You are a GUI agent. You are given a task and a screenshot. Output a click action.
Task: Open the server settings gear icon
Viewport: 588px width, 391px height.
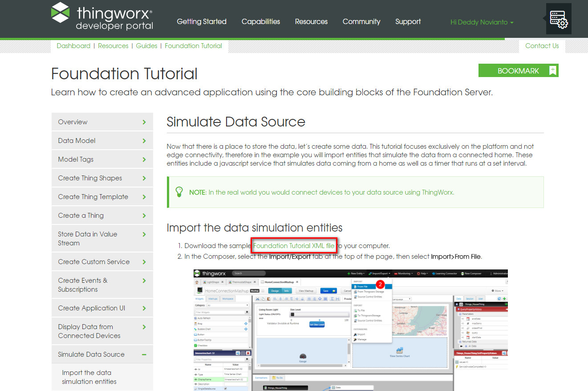(x=558, y=19)
